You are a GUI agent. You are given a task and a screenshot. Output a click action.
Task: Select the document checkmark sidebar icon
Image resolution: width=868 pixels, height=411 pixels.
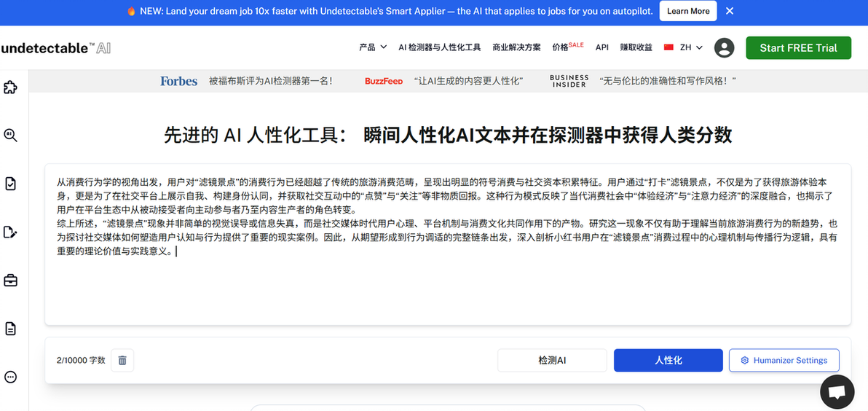[x=10, y=184]
